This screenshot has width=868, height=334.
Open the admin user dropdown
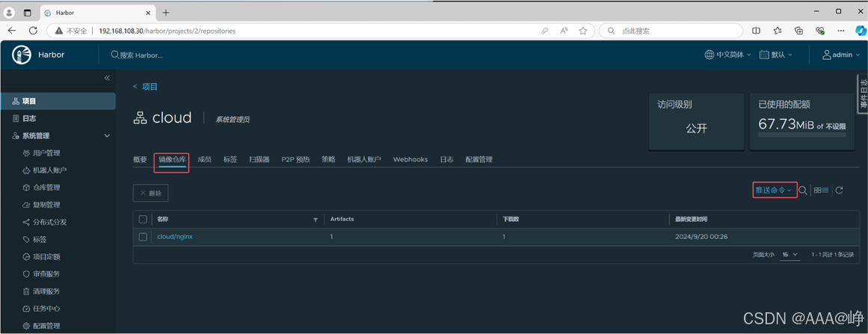(x=841, y=55)
